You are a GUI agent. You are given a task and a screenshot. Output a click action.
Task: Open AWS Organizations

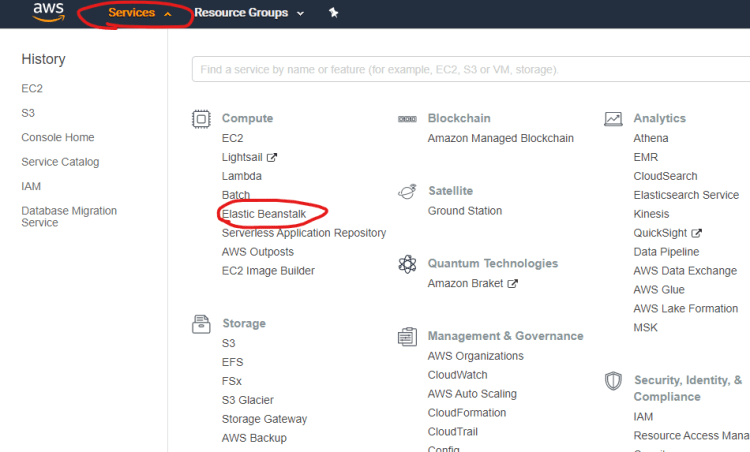pyautogui.click(x=476, y=356)
